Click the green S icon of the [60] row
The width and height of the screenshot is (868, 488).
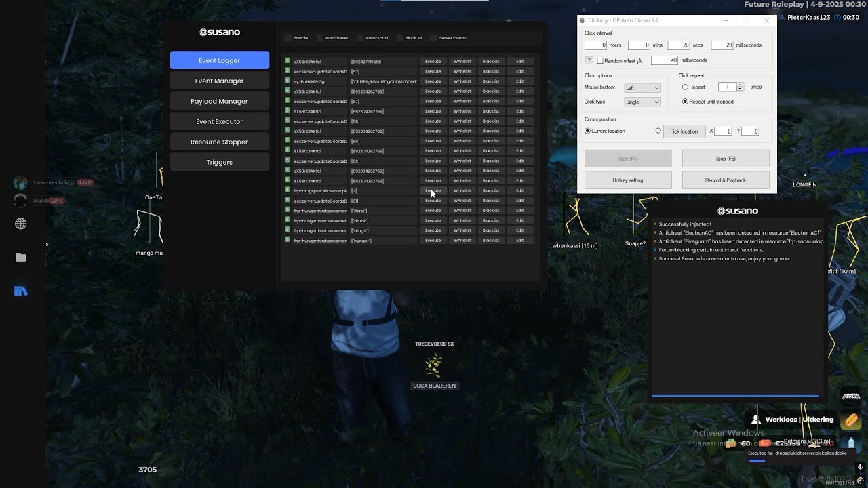[x=288, y=161]
